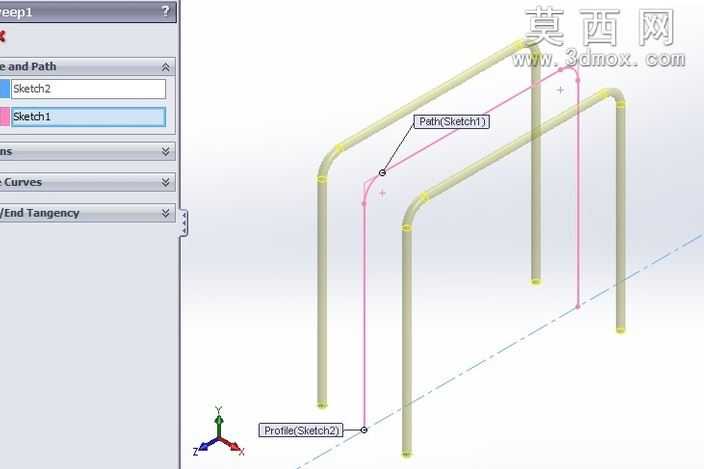Click the pink path color swatch

pyautogui.click(x=4, y=117)
